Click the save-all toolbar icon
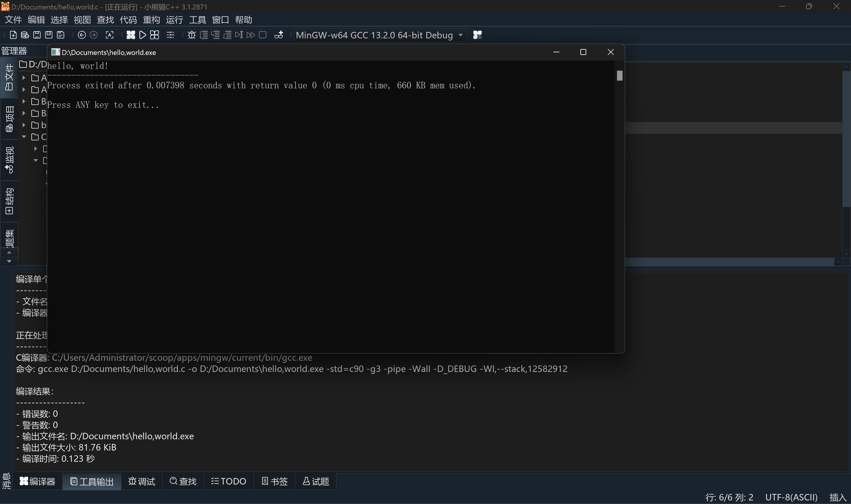 [61, 35]
